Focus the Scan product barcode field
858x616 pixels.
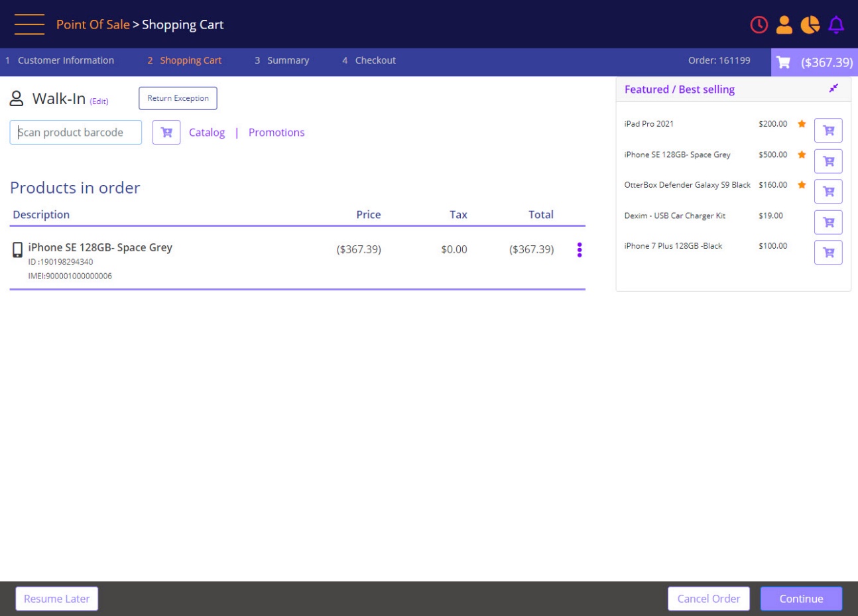(x=76, y=133)
